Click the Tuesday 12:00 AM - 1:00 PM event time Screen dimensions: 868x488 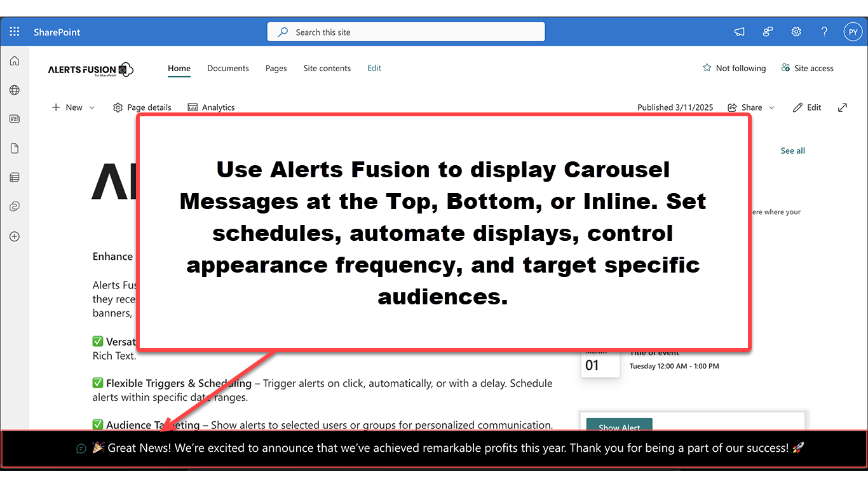674,366
